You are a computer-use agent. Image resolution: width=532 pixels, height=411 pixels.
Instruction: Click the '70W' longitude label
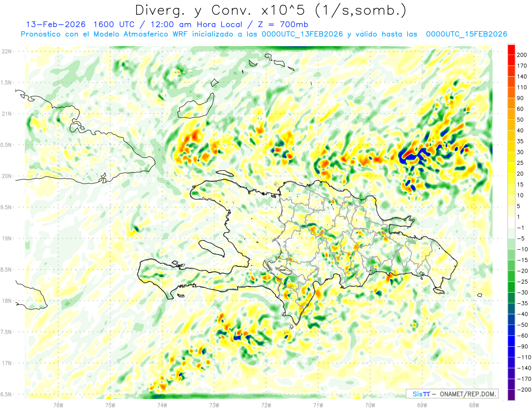[x=370, y=405]
